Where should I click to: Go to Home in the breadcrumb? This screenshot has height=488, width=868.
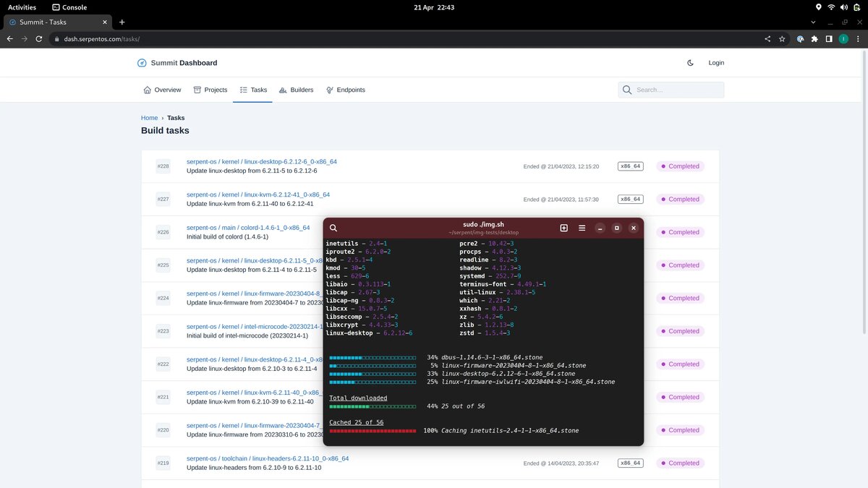click(x=149, y=118)
